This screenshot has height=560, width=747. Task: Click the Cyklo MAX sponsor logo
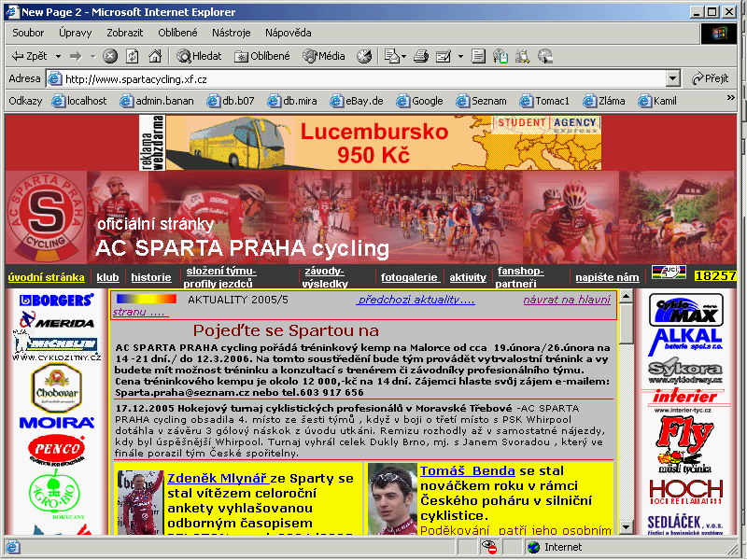686,310
